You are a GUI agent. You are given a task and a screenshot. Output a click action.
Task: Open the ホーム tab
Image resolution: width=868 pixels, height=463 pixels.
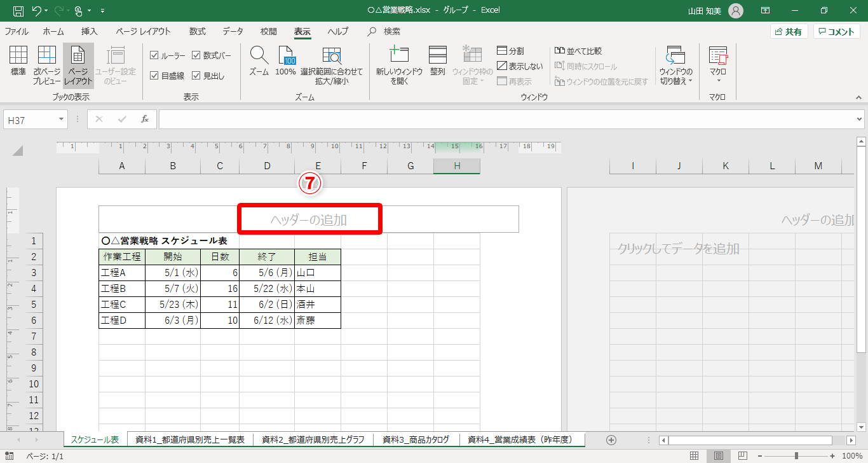coord(53,31)
